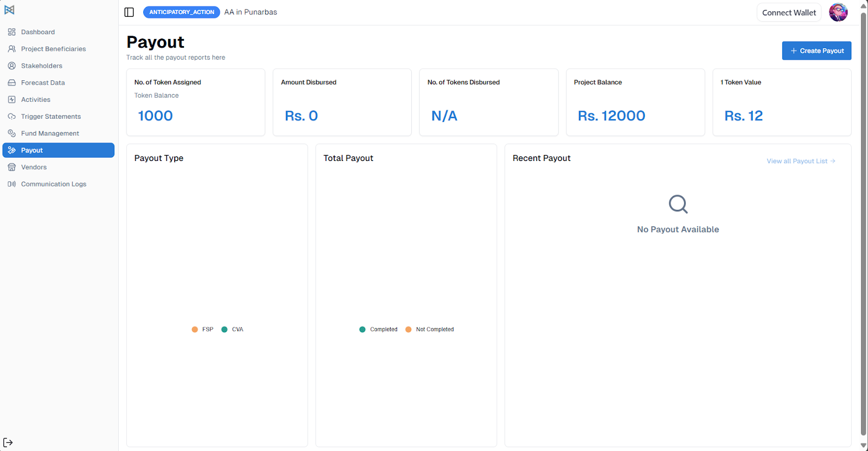This screenshot has width=868, height=451.
Task: Click the page vertical scrollbar
Action: tap(864, 223)
